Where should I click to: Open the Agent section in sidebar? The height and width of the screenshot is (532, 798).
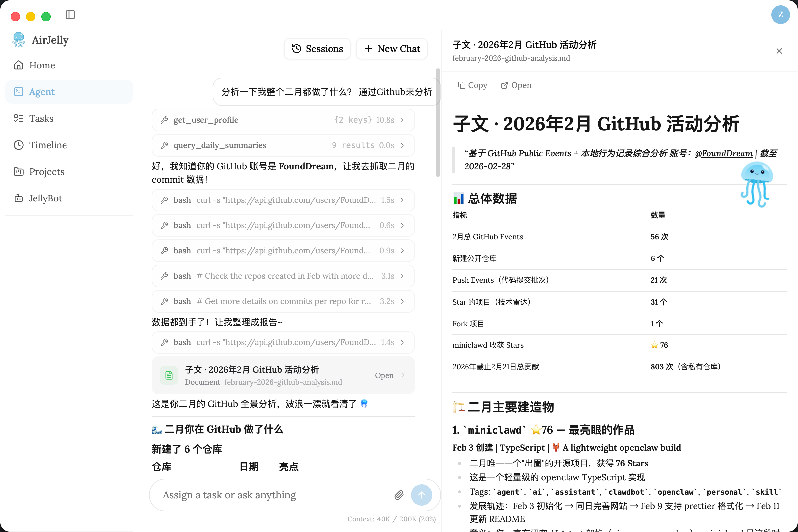pyautogui.click(x=41, y=92)
